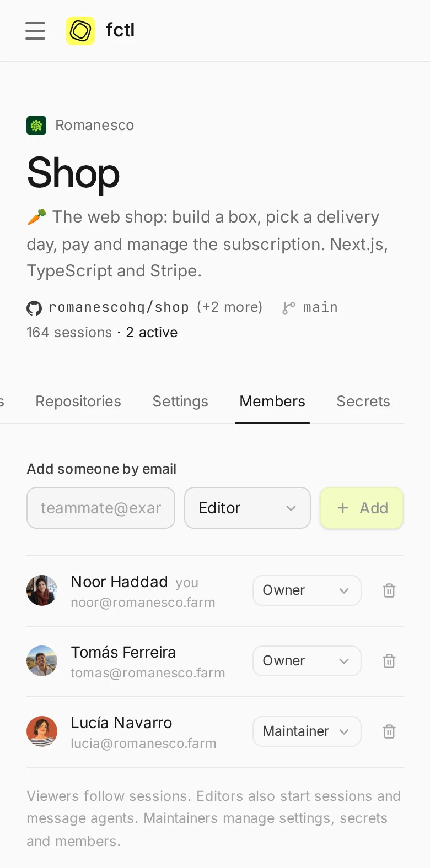Image resolution: width=430 pixels, height=868 pixels.
Task: Open the Editor role dropdown for invite
Action: click(x=248, y=508)
